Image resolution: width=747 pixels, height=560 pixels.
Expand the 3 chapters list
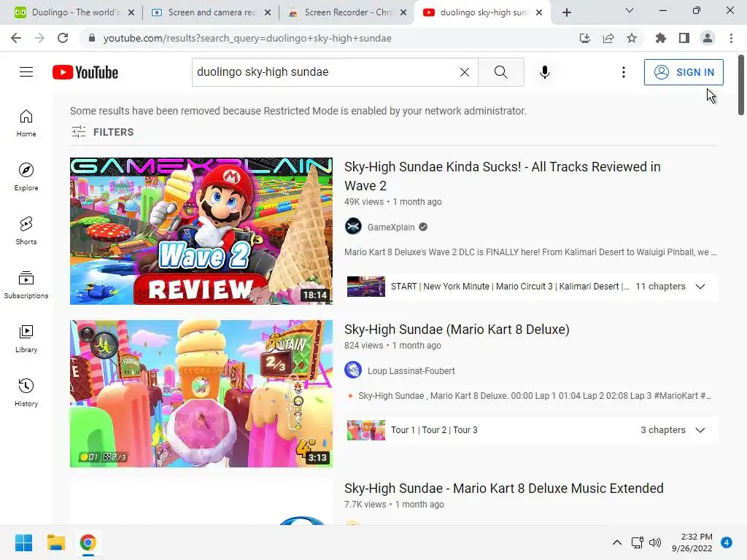(x=700, y=430)
